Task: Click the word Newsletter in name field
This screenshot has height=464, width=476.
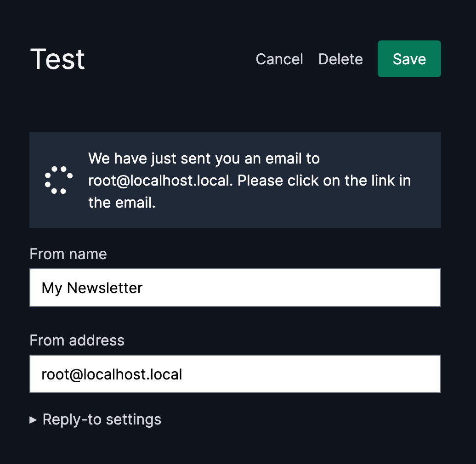Action: click(105, 288)
